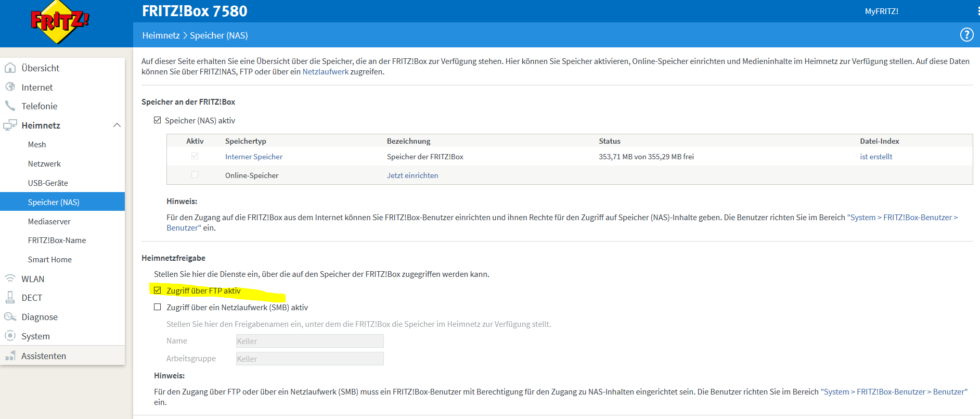
Task: Click the FRITZ! logo
Action: coord(60,22)
